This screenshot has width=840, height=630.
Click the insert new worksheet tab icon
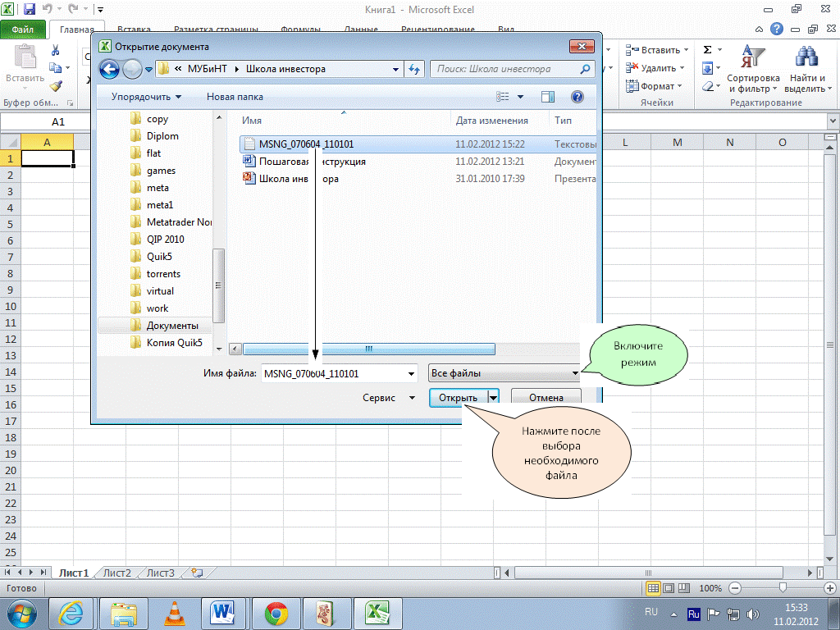pos(197,573)
